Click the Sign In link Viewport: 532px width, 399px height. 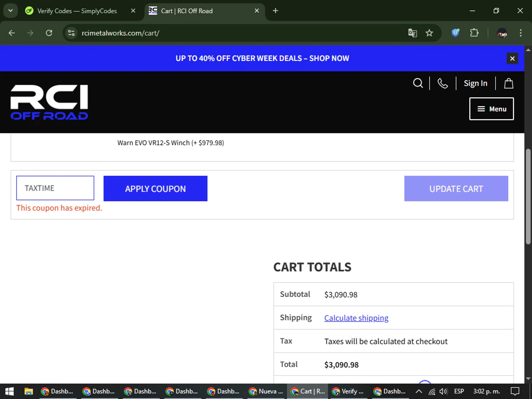click(x=475, y=83)
